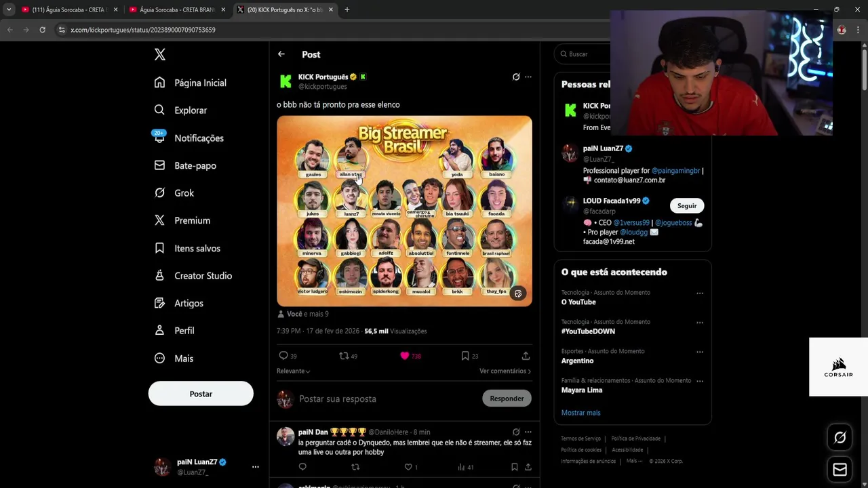Screen dimensions: 868x488
Task: Open Itens salvos bookmarks
Action: [x=187, y=248]
